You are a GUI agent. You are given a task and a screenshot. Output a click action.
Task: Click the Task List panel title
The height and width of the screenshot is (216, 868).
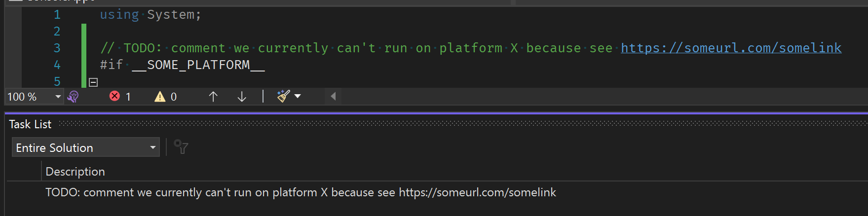click(30, 124)
